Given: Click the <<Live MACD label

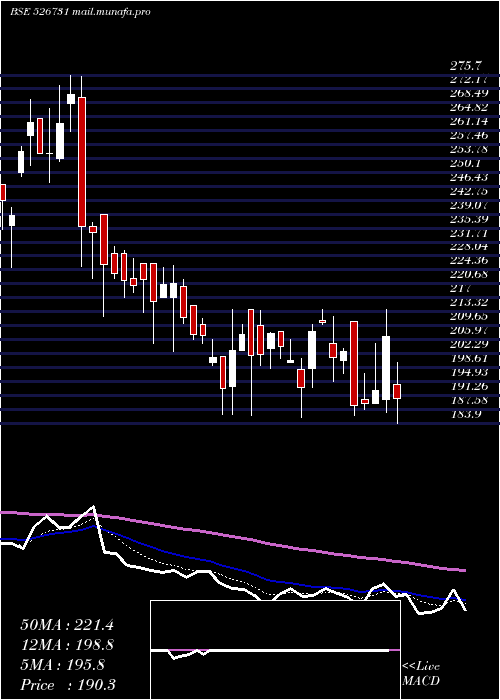Looking at the screenshot, I should tap(421, 674).
